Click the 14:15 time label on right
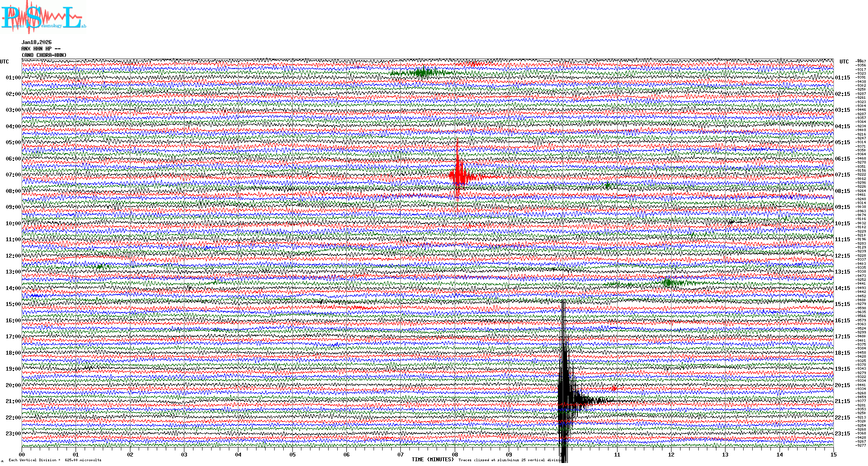 click(x=842, y=288)
